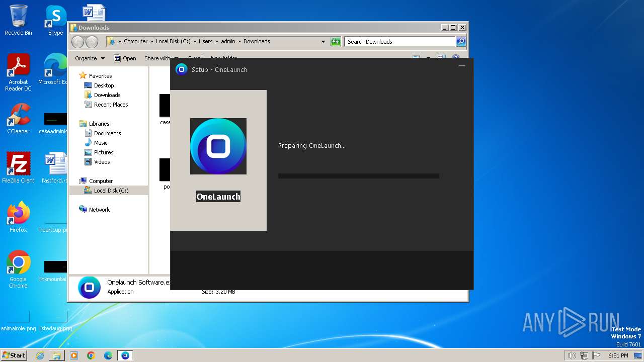Viewport: 644px width, 362px height.
Task: Select Computer in navigation pane
Action: click(101, 181)
